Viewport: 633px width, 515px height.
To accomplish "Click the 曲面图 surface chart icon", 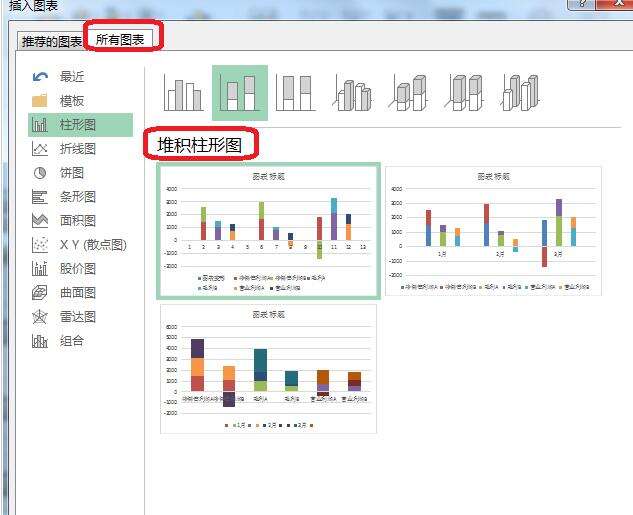I will [40, 293].
